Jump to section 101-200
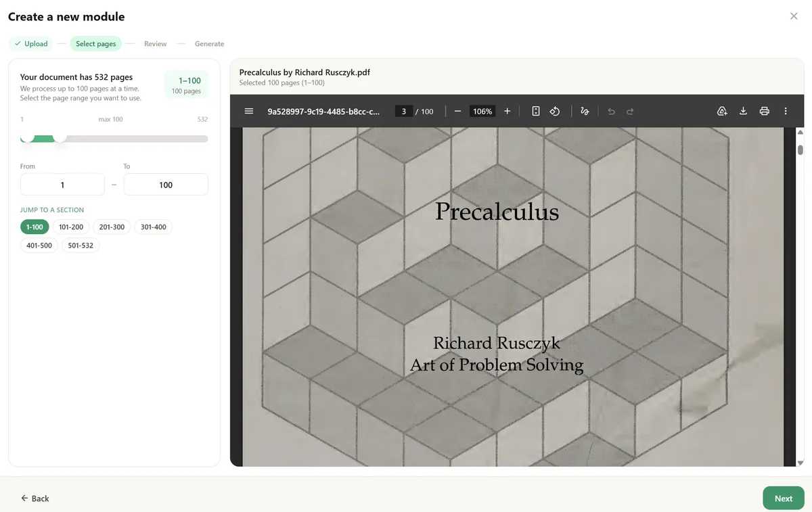 (x=71, y=227)
